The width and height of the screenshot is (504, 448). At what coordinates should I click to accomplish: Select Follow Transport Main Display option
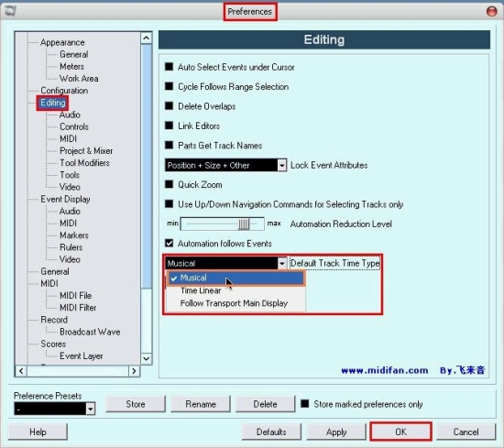234,303
